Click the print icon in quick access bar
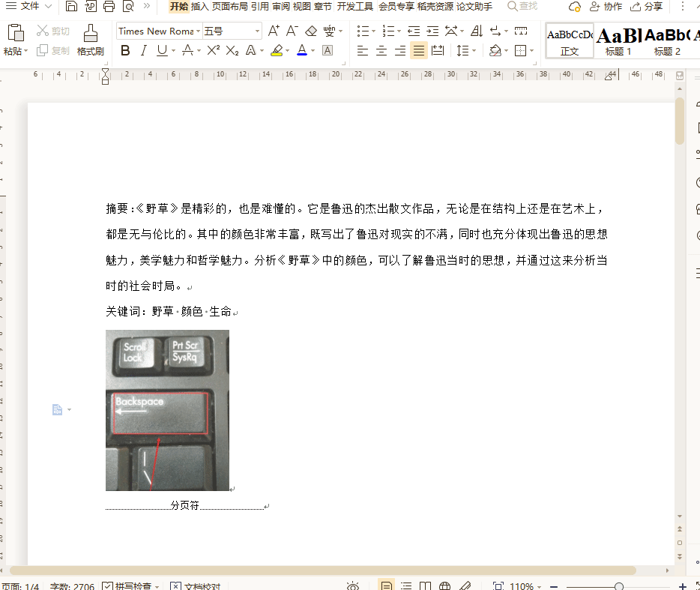Screen dimensions: 700x590 [x=109, y=7]
